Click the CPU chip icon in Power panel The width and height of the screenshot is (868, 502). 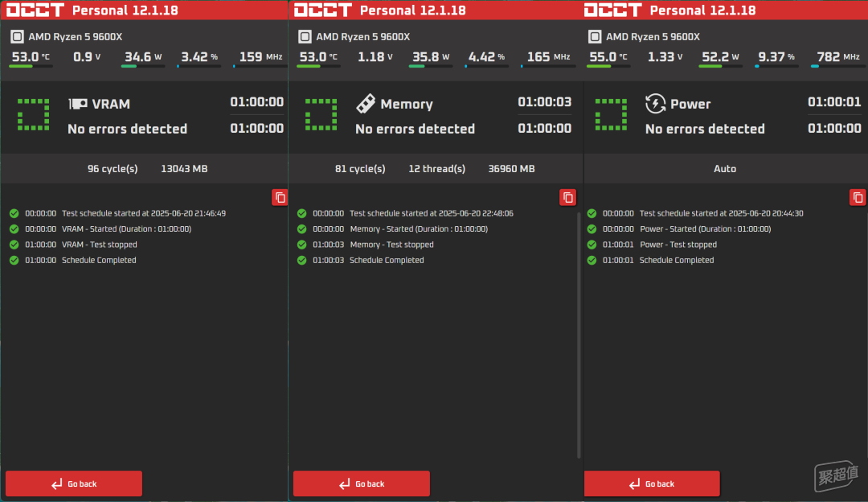(595, 36)
